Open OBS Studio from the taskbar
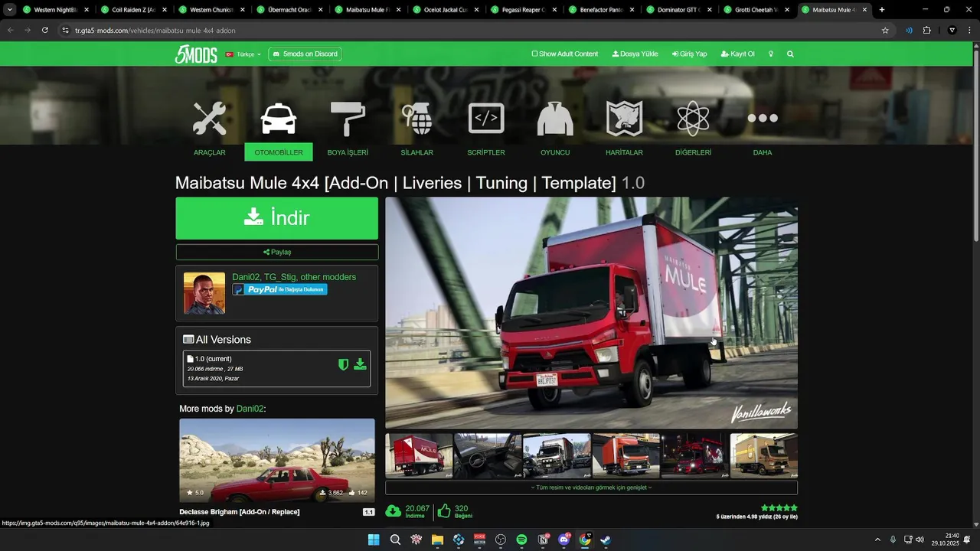980x551 pixels. 501,540
